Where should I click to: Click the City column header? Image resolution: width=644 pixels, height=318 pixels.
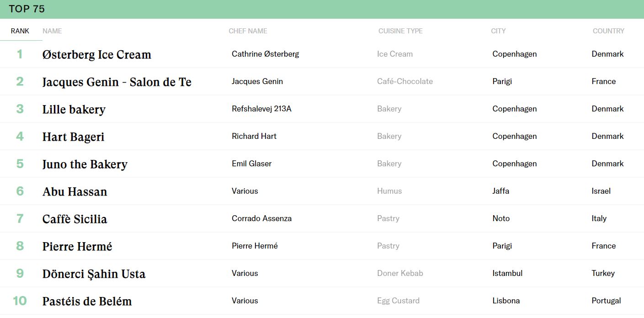click(x=498, y=31)
